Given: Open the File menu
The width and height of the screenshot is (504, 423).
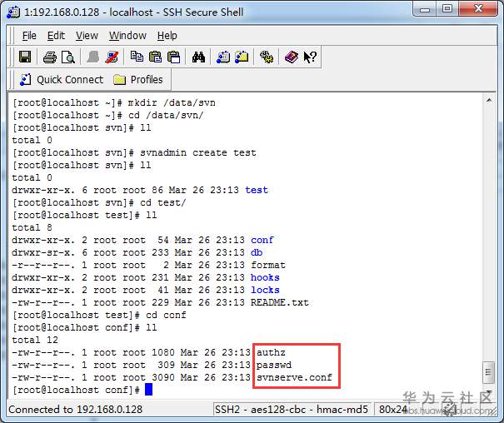Looking at the screenshot, I should 29,35.
